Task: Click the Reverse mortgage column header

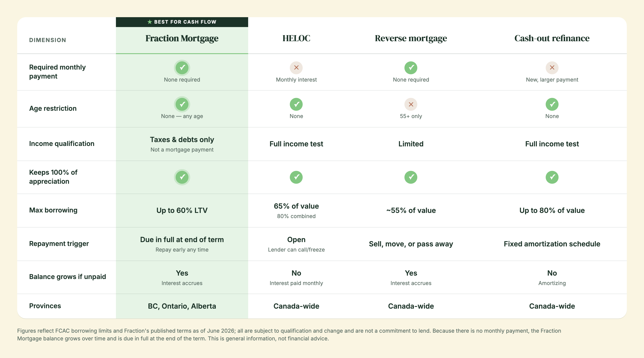Action: tap(411, 38)
